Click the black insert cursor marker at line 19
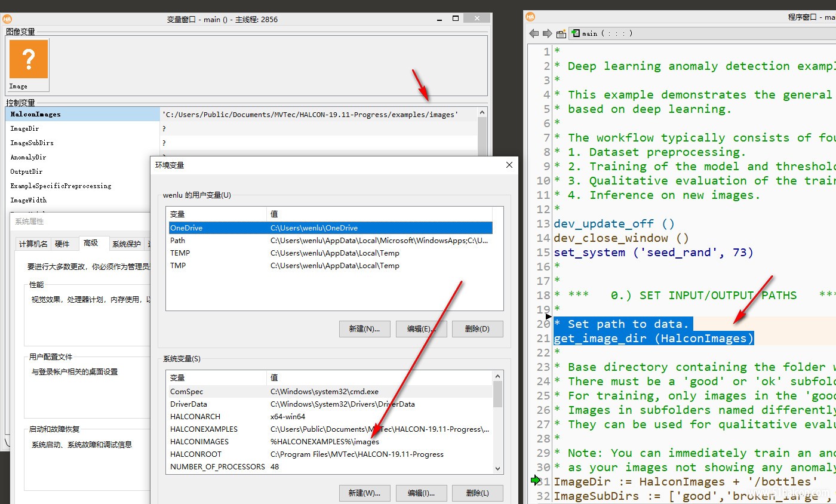This screenshot has width=836, height=504. click(x=549, y=316)
